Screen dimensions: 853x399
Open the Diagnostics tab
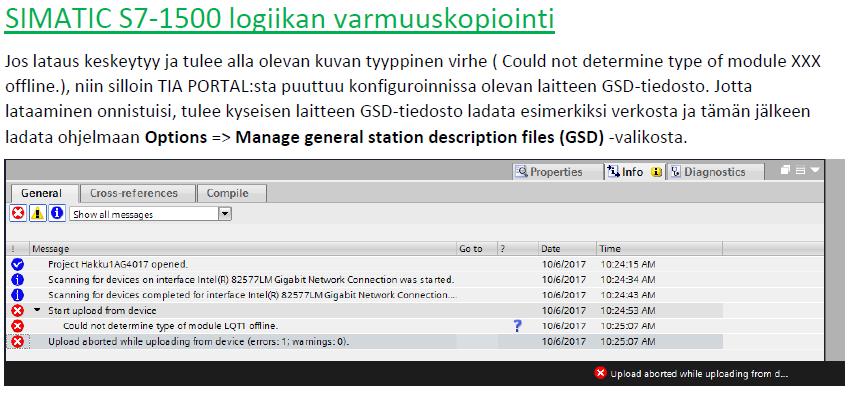(x=714, y=172)
